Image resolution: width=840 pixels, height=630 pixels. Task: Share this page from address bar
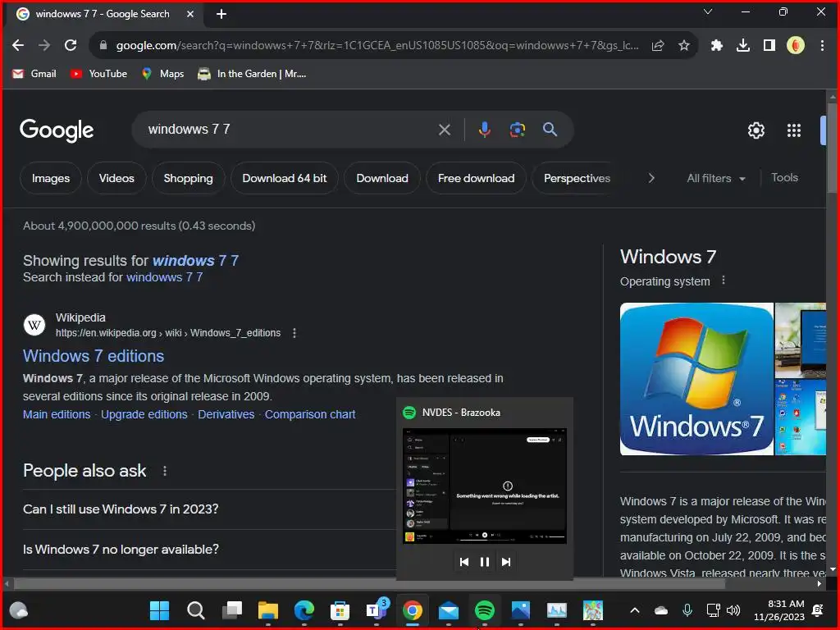[658, 46]
